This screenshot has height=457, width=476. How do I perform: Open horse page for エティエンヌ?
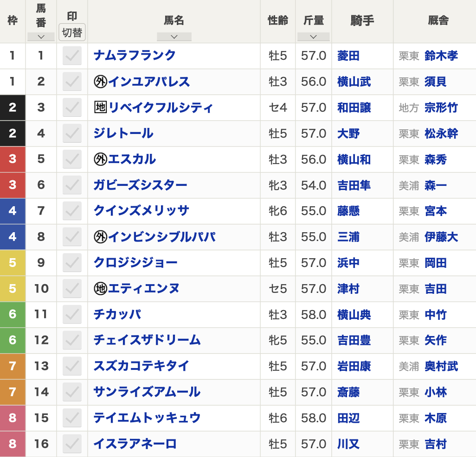click(144, 288)
